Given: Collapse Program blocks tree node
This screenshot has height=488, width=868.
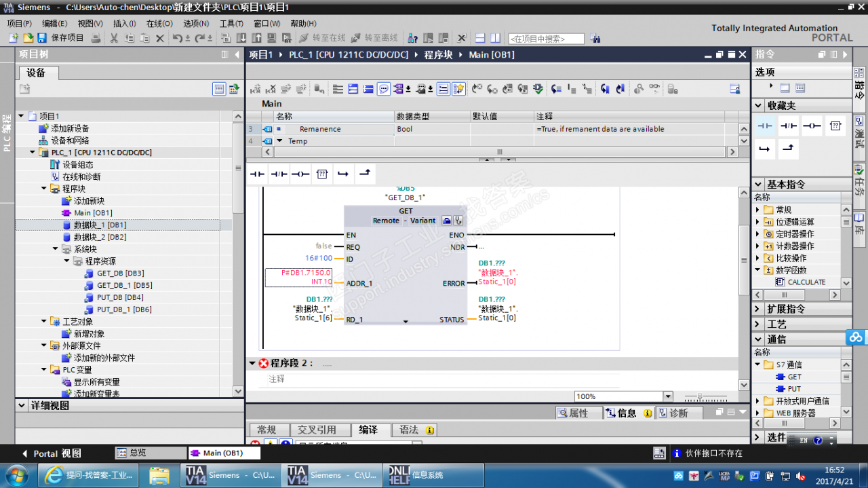Looking at the screenshot, I should [44, 189].
